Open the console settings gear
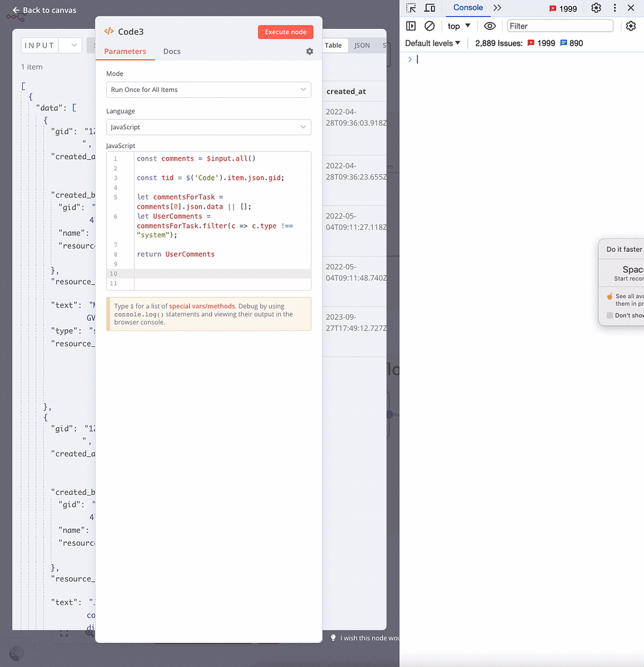Viewport: 644px width, 667px height. 630,25
